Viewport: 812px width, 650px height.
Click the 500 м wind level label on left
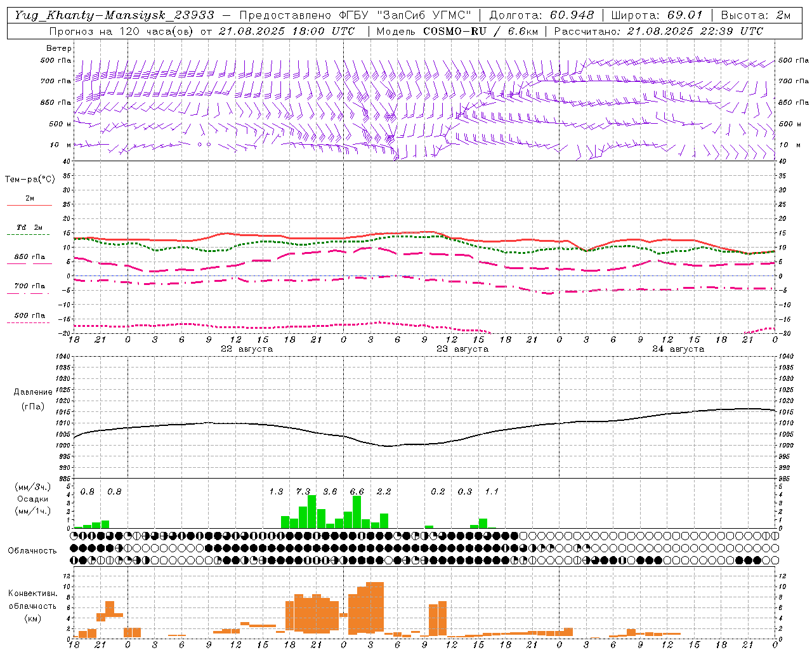pos(60,124)
